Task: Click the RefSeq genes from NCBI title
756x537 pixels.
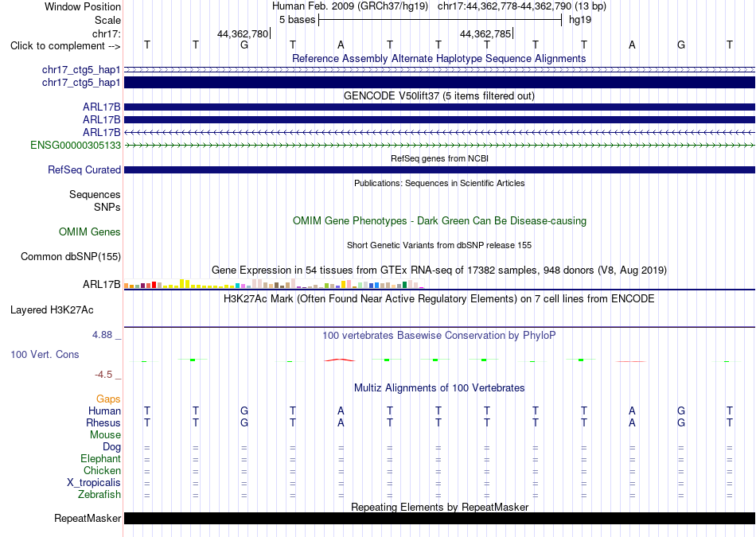Action: coord(439,158)
